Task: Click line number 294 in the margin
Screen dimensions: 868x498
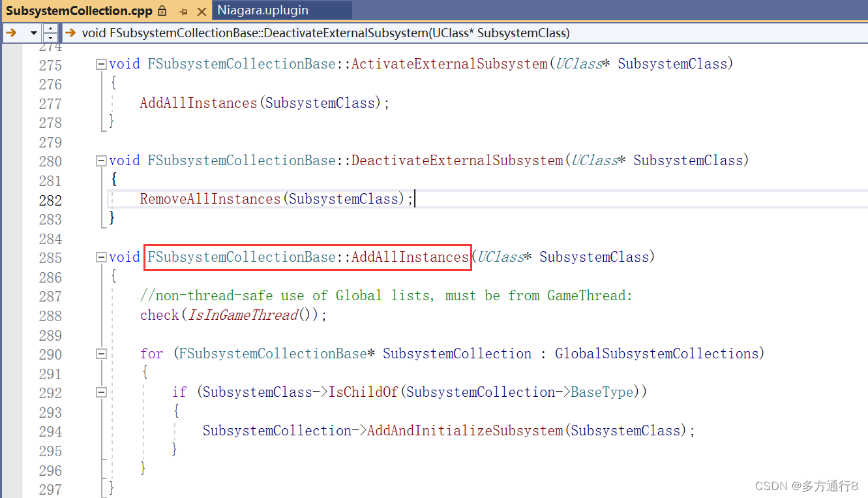Action: [x=51, y=431]
